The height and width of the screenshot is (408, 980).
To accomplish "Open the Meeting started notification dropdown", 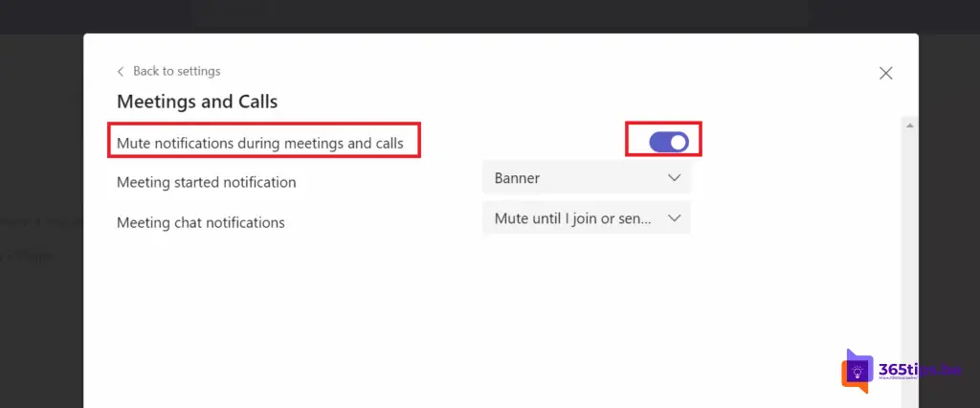I will [x=587, y=178].
